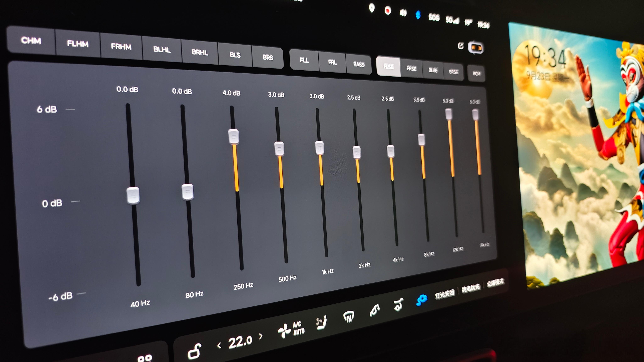
Task: Tap the blue energy recirculation icon
Action: (x=422, y=300)
